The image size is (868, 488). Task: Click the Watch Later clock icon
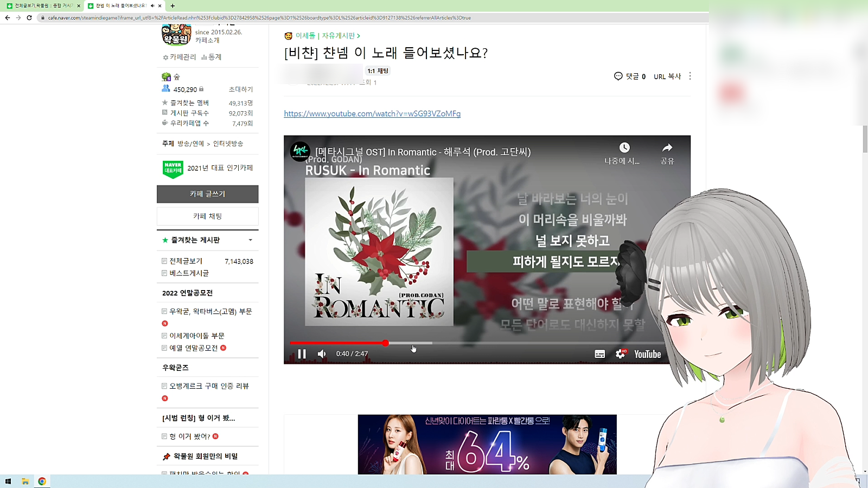[x=624, y=147]
